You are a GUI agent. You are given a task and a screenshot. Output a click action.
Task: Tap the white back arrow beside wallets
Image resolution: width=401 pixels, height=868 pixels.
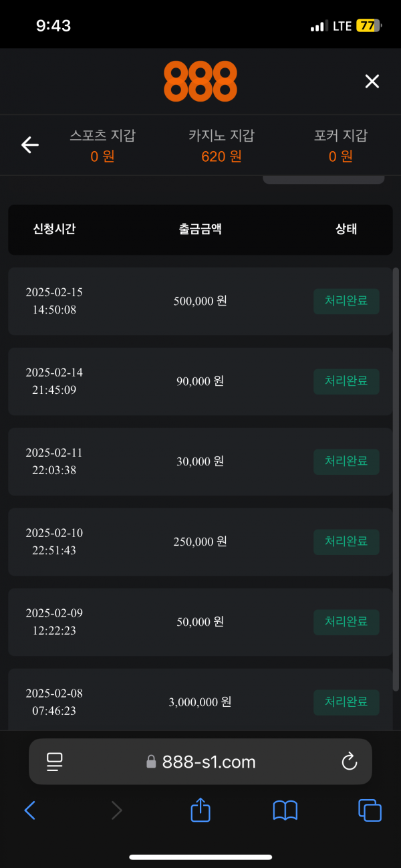pyautogui.click(x=29, y=144)
